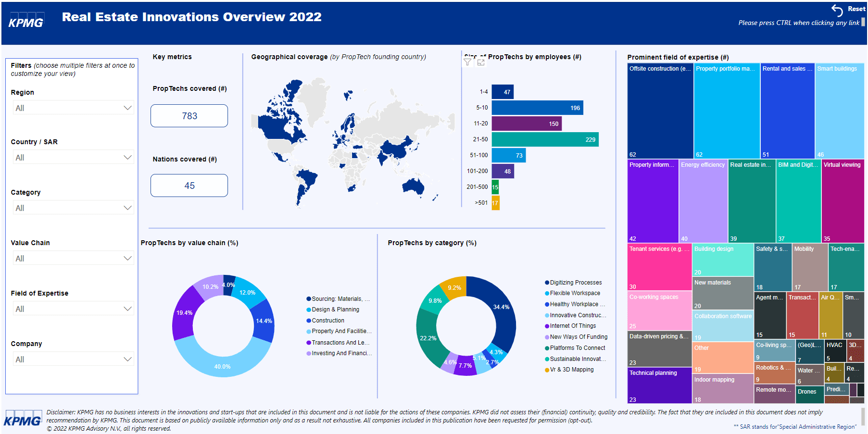Select the 1-4 employees bar
Viewport: 868px width, 434px height.
coord(503,92)
